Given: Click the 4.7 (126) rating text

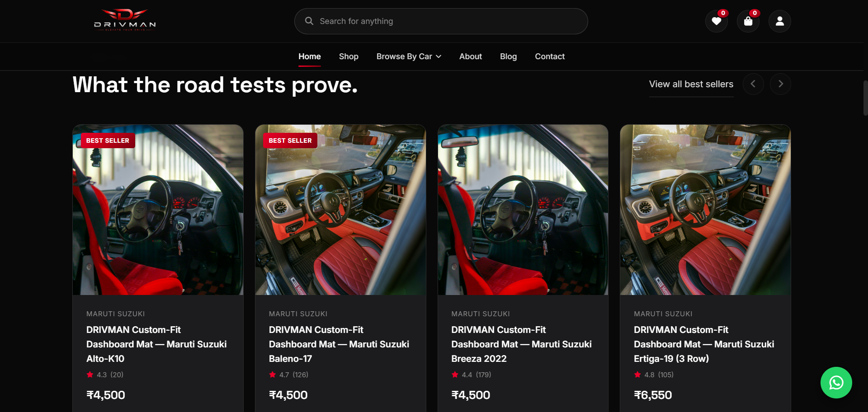Looking at the screenshot, I should coord(294,375).
